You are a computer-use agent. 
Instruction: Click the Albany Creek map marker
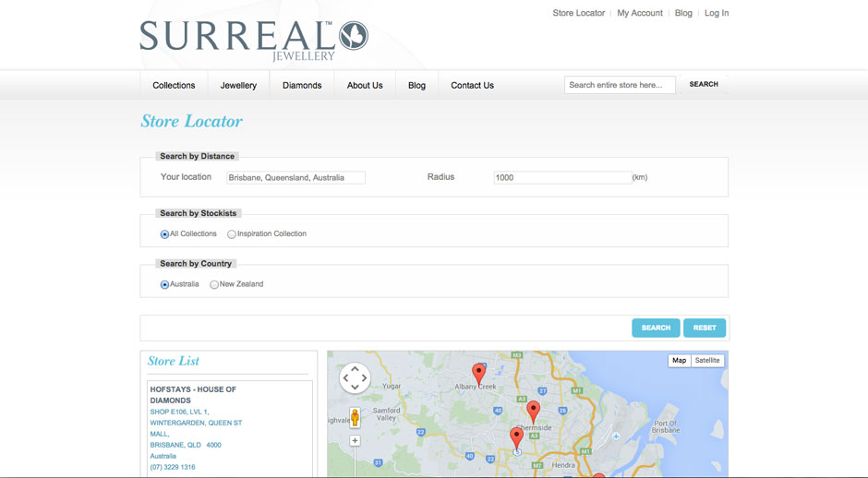click(x=478, y=373)
